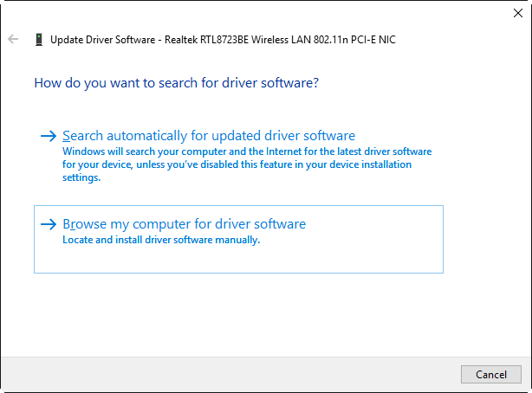Click the right edge of the Browse option box

pos(440,239)
